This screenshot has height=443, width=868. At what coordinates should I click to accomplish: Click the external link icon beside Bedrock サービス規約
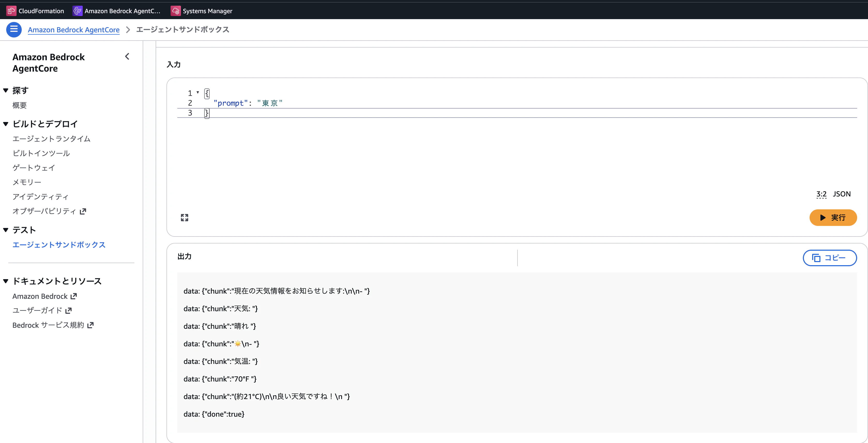90,325
